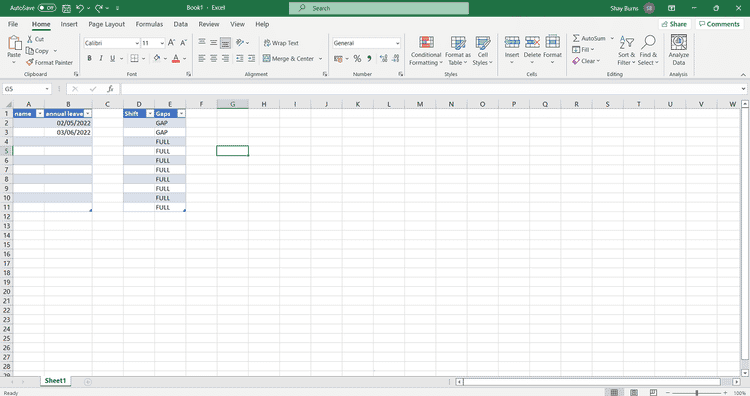Switch to the Formulas ribbon tab
This screenshot has width=750, height=396.
click(x=149, y=24)
